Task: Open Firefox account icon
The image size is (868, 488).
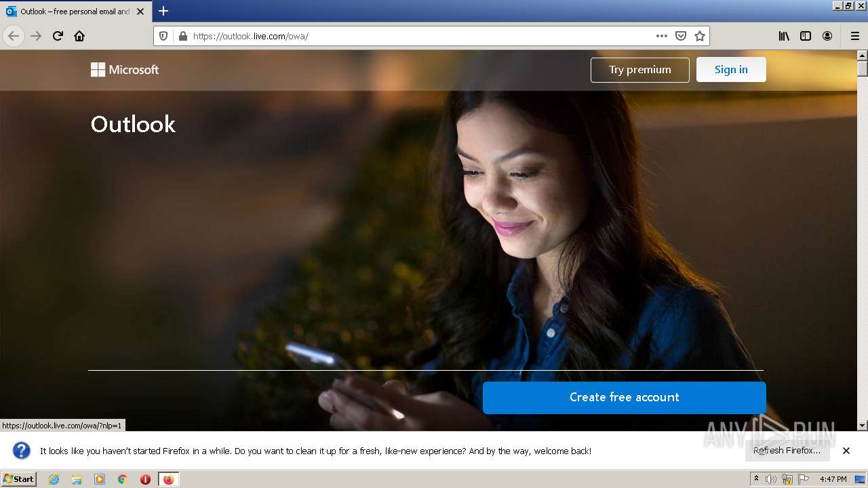Action: 827,36
